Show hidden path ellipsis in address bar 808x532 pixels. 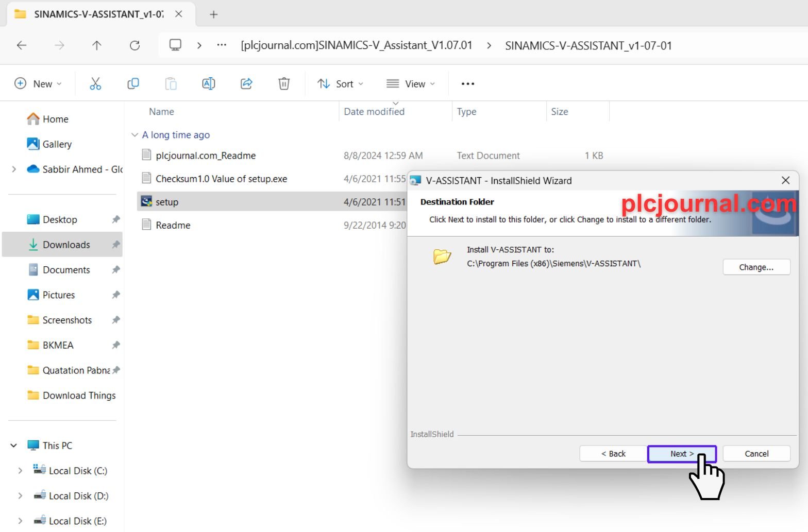pos(222,45)
